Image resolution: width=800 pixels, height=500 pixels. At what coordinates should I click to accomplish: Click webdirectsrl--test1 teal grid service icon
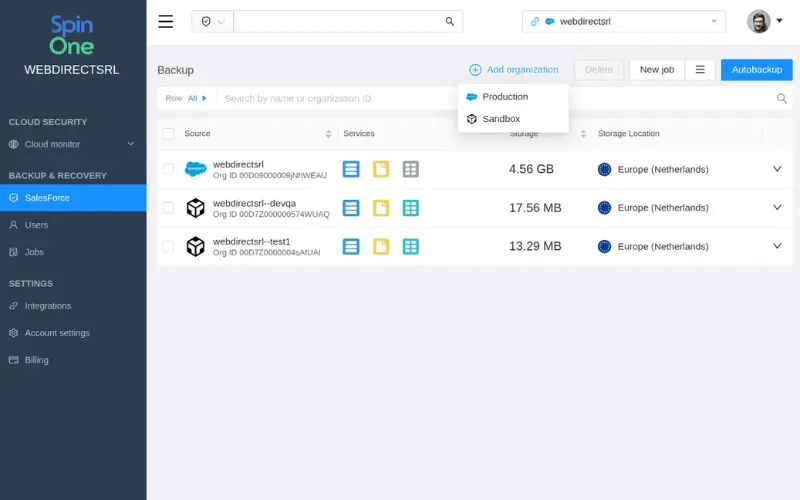pyautogui.click(x=411, y=246)
